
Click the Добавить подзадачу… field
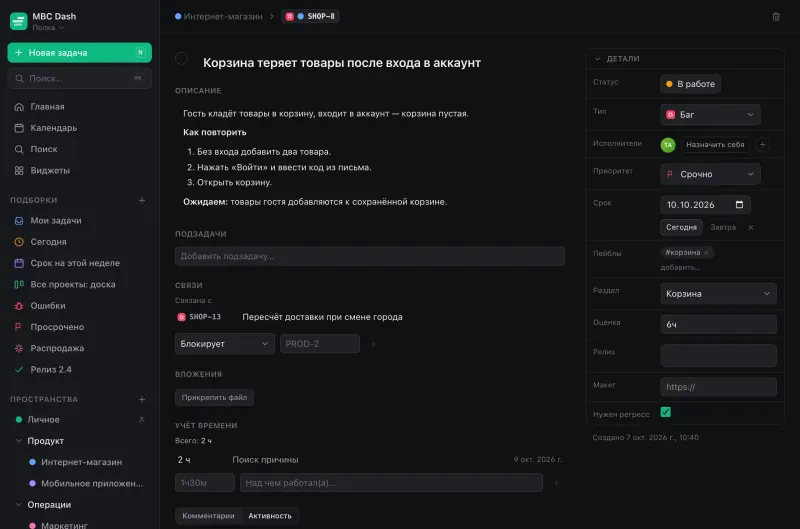click(369, 257)
